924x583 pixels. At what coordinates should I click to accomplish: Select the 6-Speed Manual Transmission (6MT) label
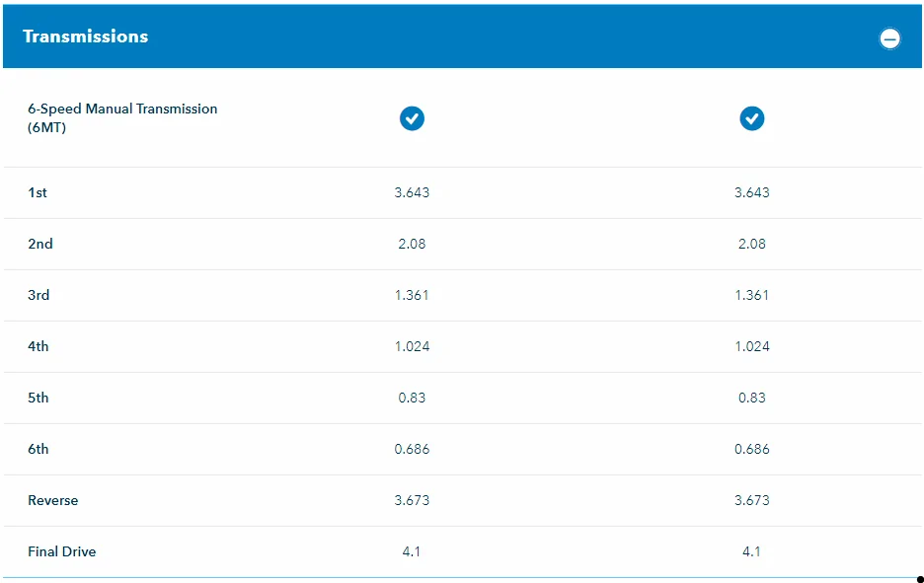122,117
